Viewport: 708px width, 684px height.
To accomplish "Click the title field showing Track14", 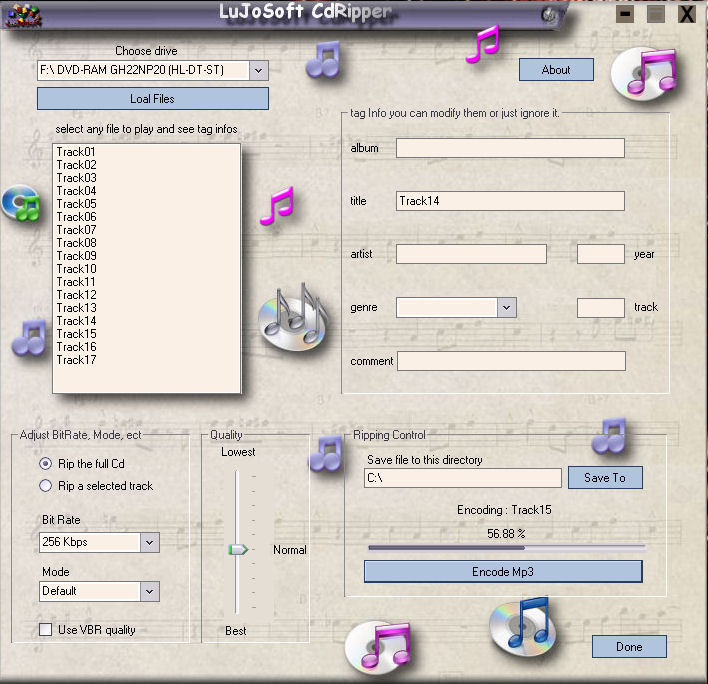I will point(510,201).
